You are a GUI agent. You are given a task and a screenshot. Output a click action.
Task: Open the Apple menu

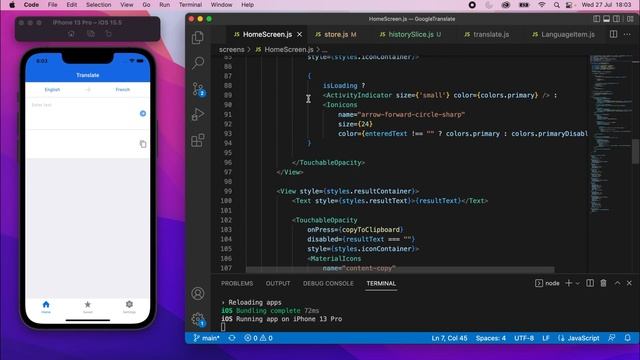click(12, 5)
